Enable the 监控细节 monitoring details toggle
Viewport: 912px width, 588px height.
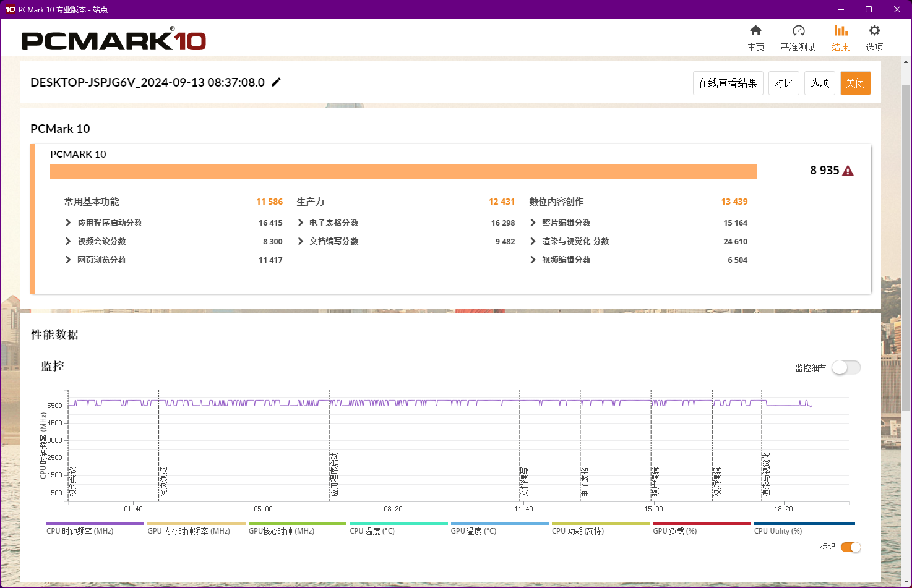[845, 368]
